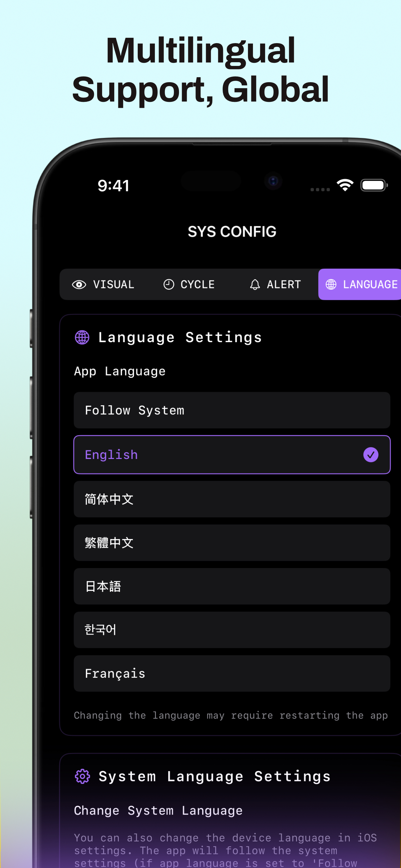Click the purple globe beside Language Settings

coord(82,337)
